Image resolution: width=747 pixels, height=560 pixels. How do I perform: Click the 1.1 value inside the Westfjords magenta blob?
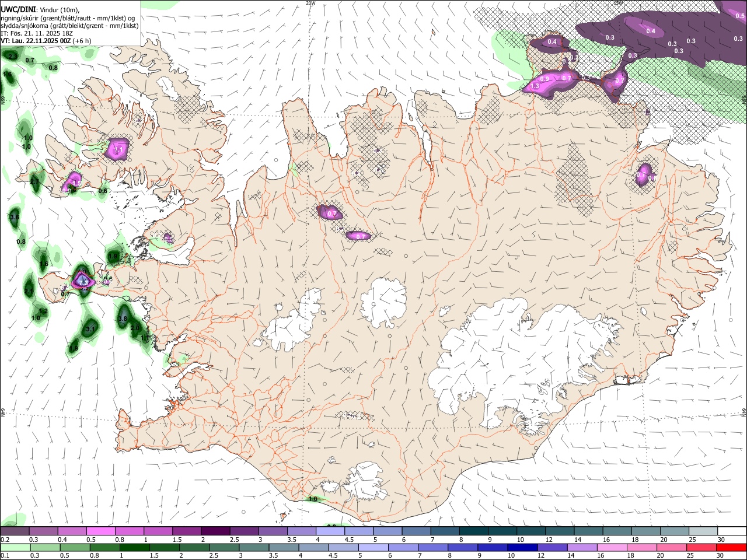click(x=118, y=150)
